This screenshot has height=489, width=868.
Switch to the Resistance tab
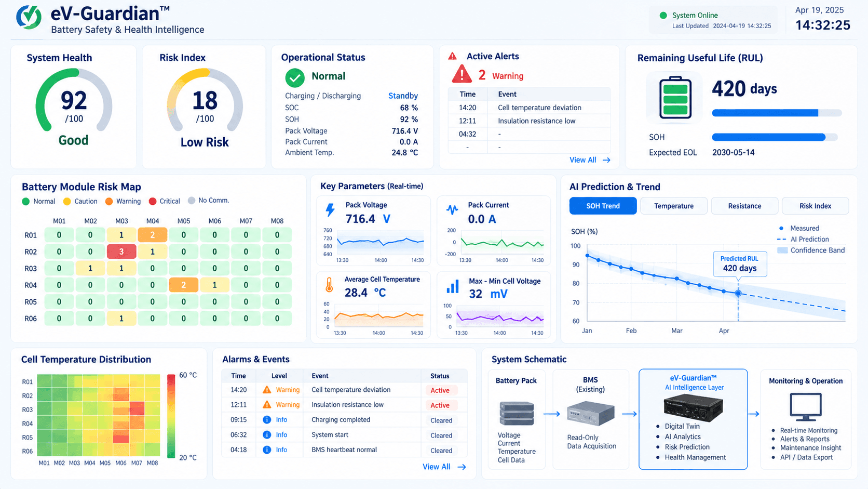click(744, 206)
